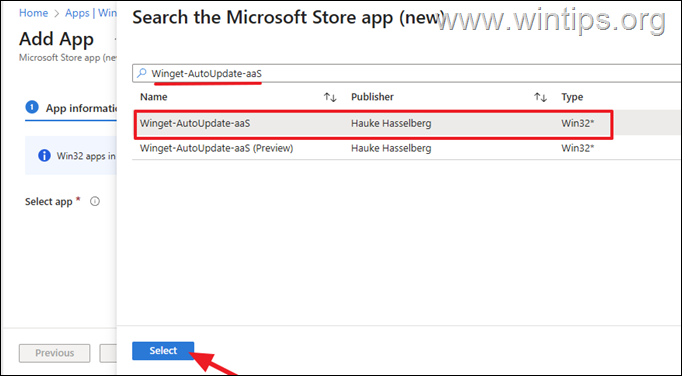Click the Select app info icon
682x376 pixels.
coord(95,201)
